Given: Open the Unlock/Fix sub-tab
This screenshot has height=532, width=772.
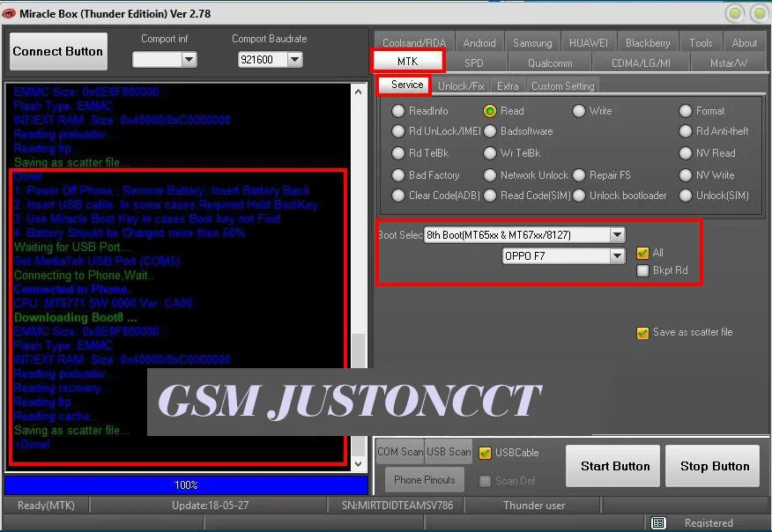Looking at the screenshot, I should [x=461, y=86].
